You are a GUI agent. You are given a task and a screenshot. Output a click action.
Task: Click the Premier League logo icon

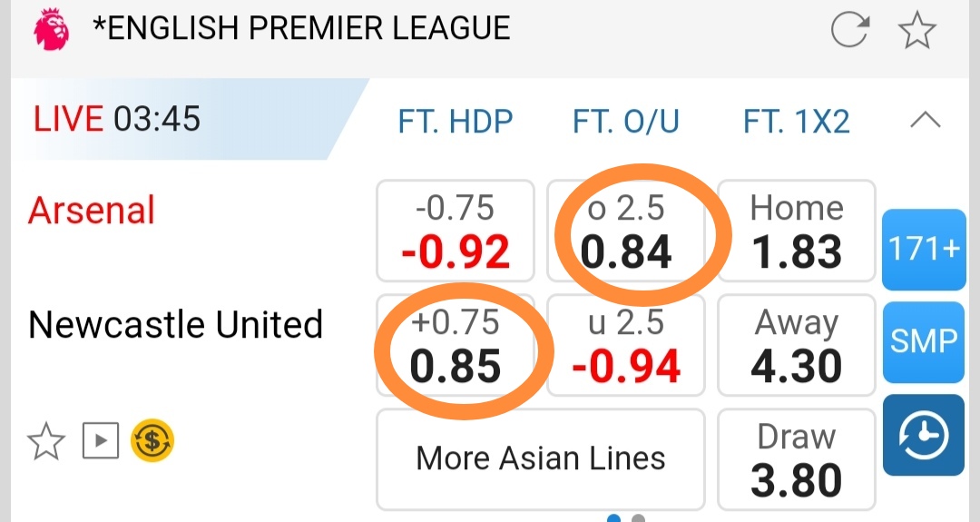51,28
